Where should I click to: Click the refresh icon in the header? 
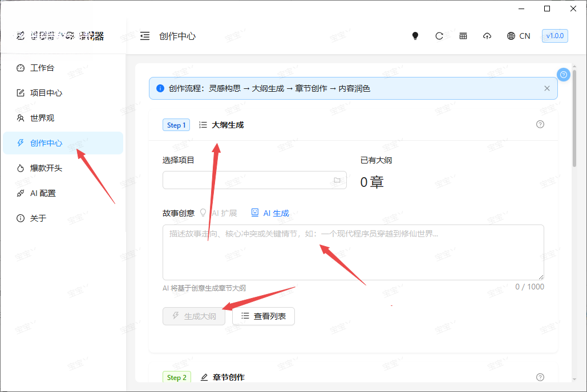click(x=439, y=36)
